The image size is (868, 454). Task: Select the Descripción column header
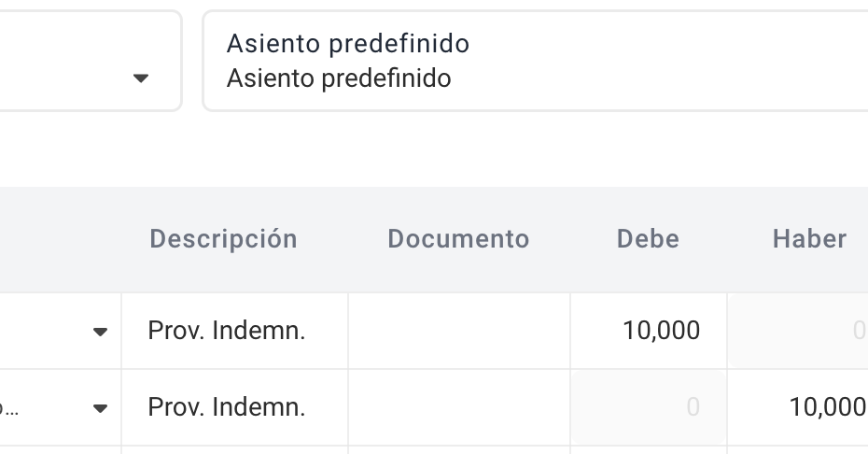[x=224, y=239]
